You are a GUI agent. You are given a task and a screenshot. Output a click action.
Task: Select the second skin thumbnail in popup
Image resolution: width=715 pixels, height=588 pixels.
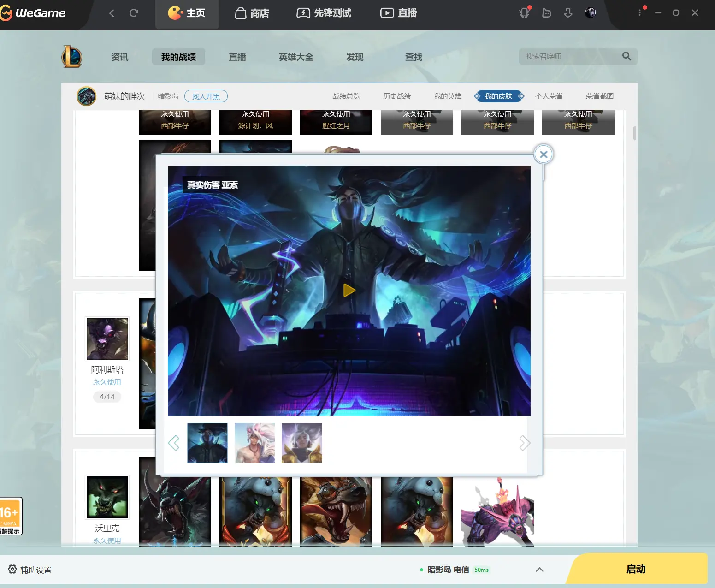coord(254,443)
